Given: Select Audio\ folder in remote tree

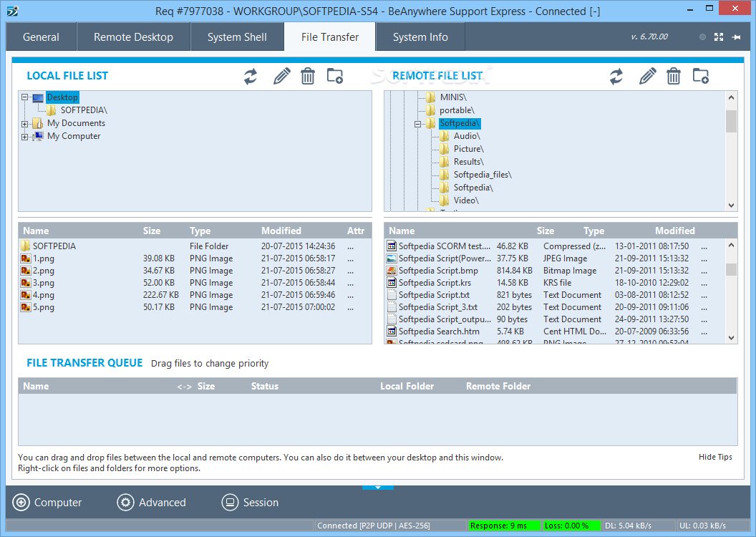Looking at the screenshot, I should pos(467,137).
